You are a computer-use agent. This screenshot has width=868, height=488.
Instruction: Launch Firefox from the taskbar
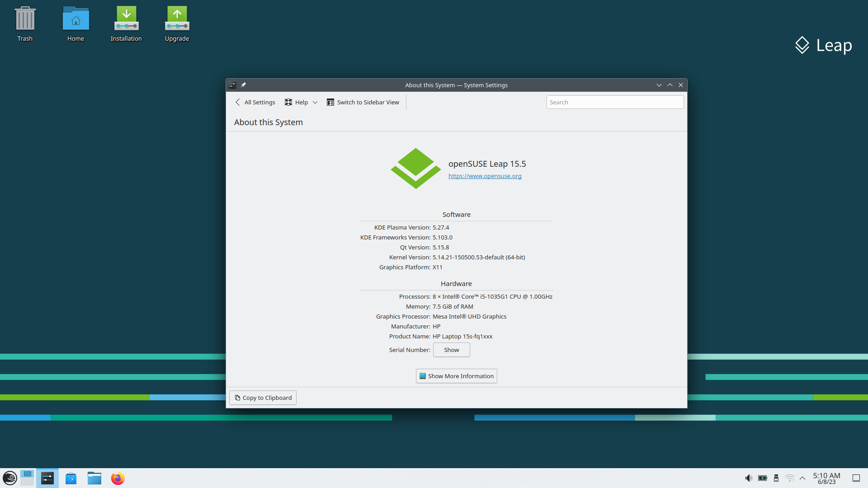118,478
